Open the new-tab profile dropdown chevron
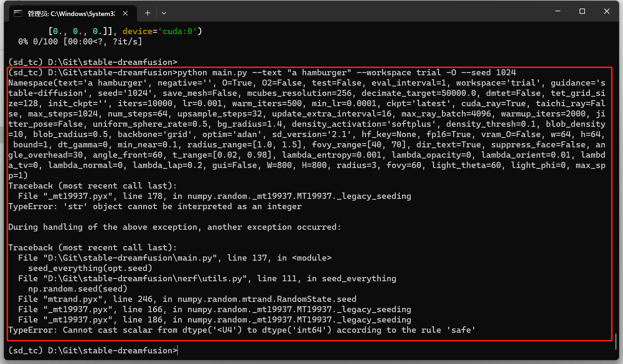The width and height of the screenshot is (623, 364). [x=164, y=13]
